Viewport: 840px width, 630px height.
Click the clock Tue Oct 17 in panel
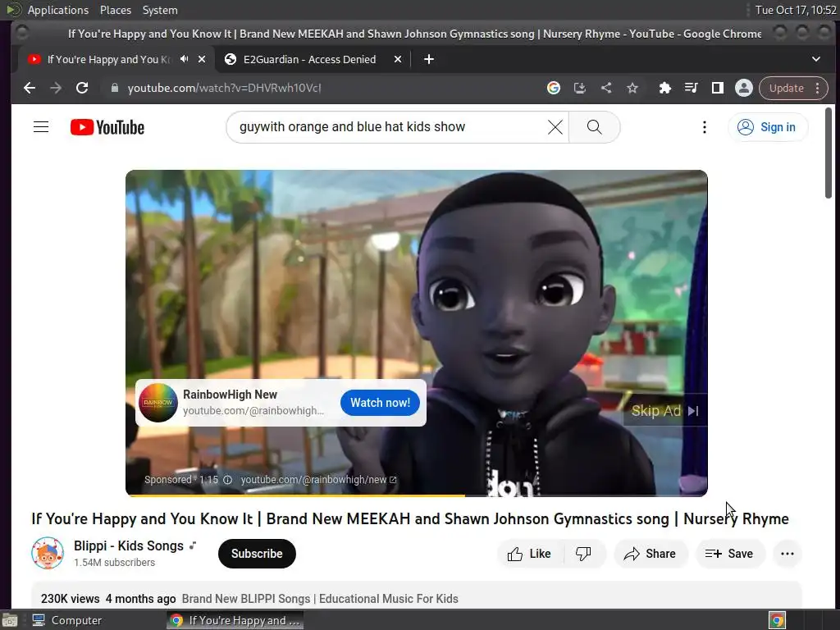coord(796,10)
